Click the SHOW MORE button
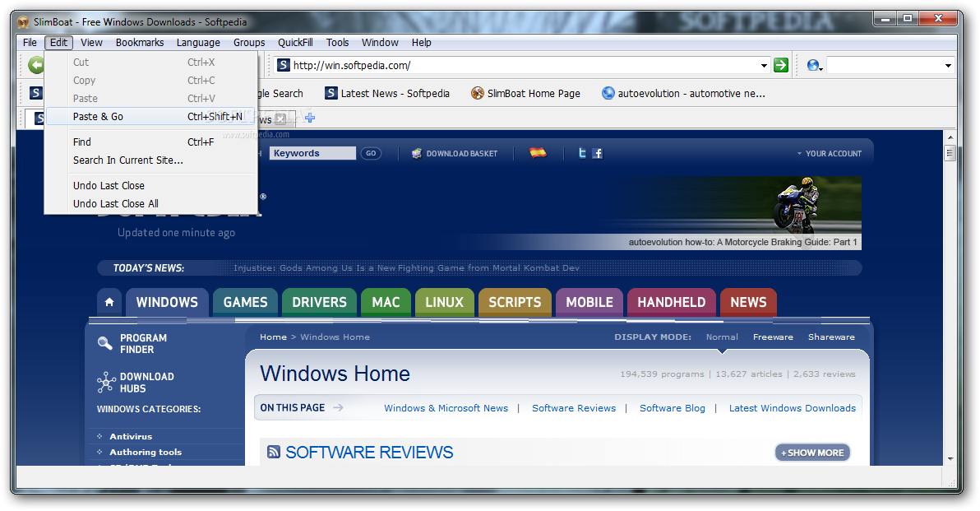 (812, 453)
